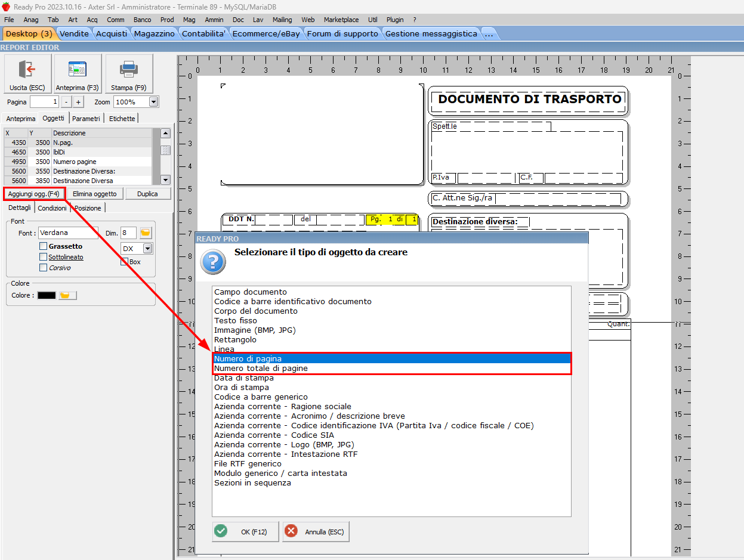Screen dimensions: 744x560
Task: Open the ? help menu
Action: click(415, 20)
